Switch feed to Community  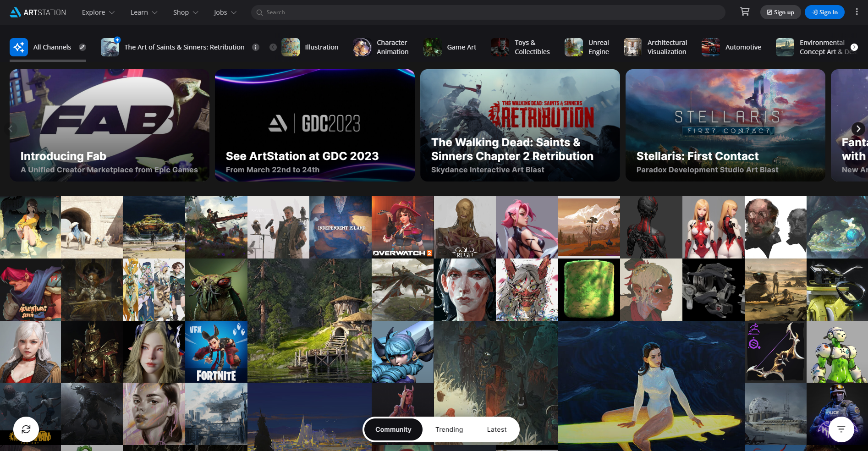393,429
